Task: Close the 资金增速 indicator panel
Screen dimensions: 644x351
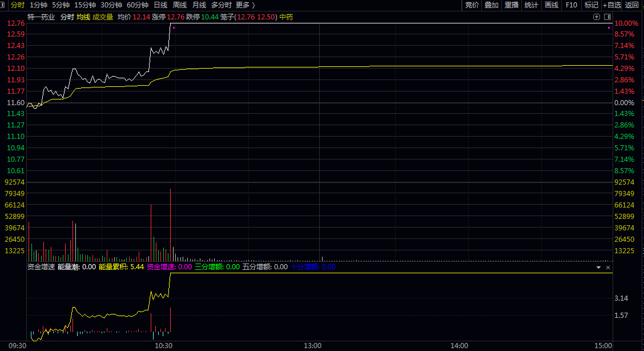Action: [x=608, y=268]
